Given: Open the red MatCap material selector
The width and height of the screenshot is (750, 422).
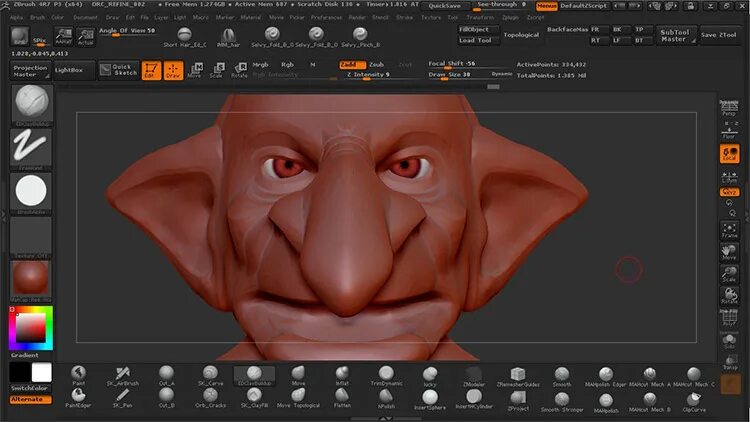Looking at the screenshot, I should [32, 281].
